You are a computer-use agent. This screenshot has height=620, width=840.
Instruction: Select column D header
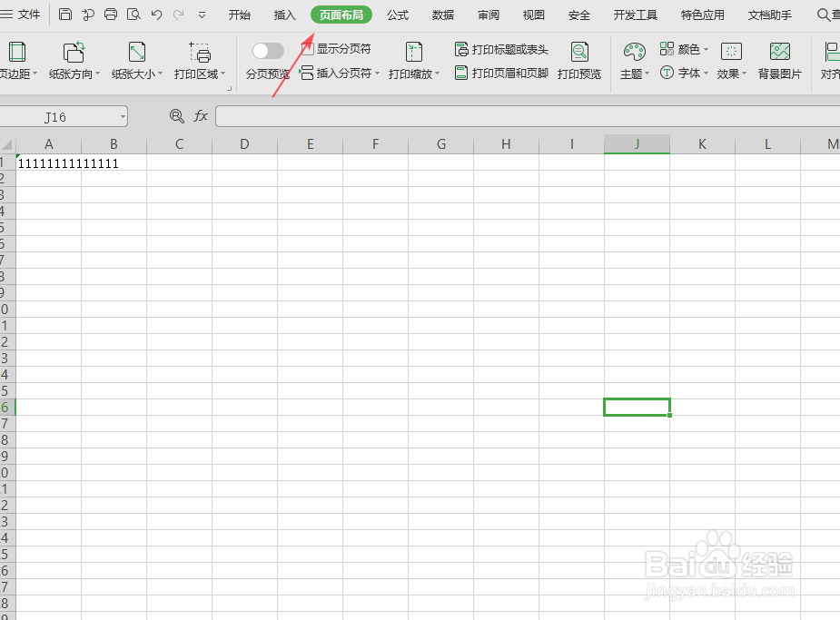pyautogui.click(x=245, y=144)
